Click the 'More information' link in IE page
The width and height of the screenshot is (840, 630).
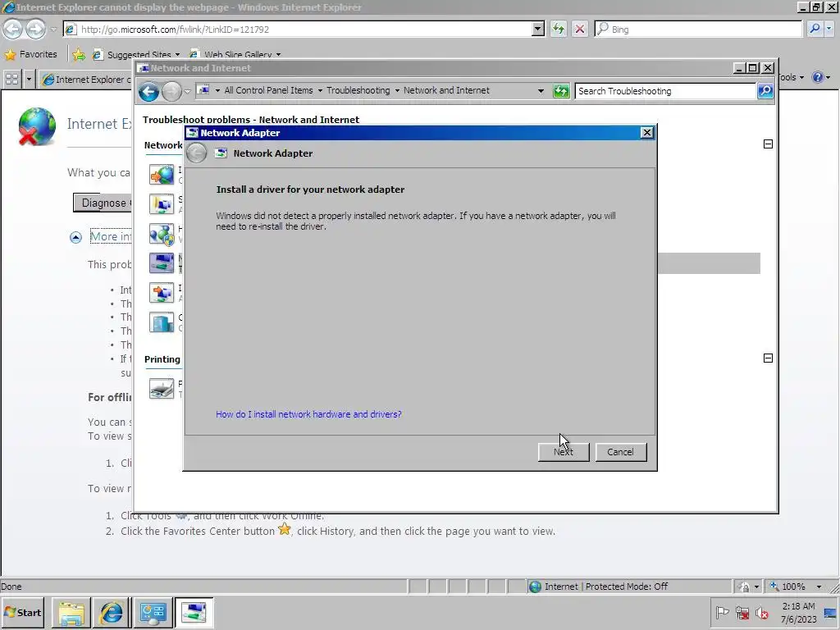(111, 236)
